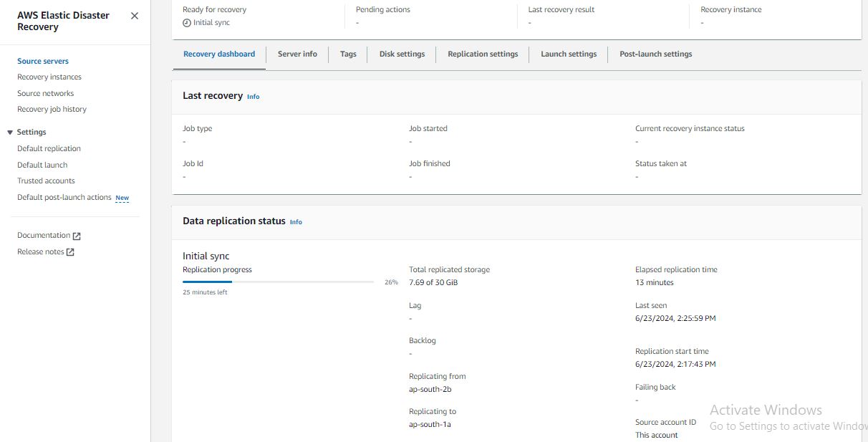868x442 pixels.
Task: Click the Initial sync clock status icon
Action: (187, 23)
